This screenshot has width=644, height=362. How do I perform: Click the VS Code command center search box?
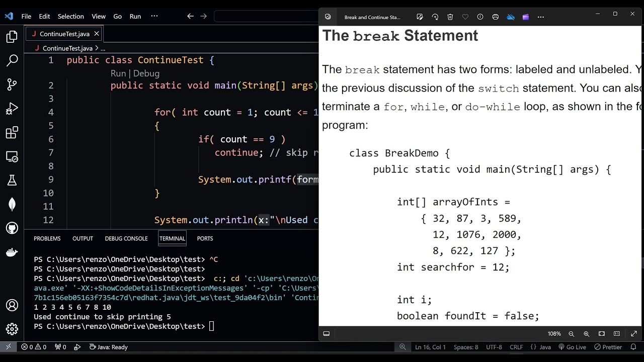click(x=266, y=16)
